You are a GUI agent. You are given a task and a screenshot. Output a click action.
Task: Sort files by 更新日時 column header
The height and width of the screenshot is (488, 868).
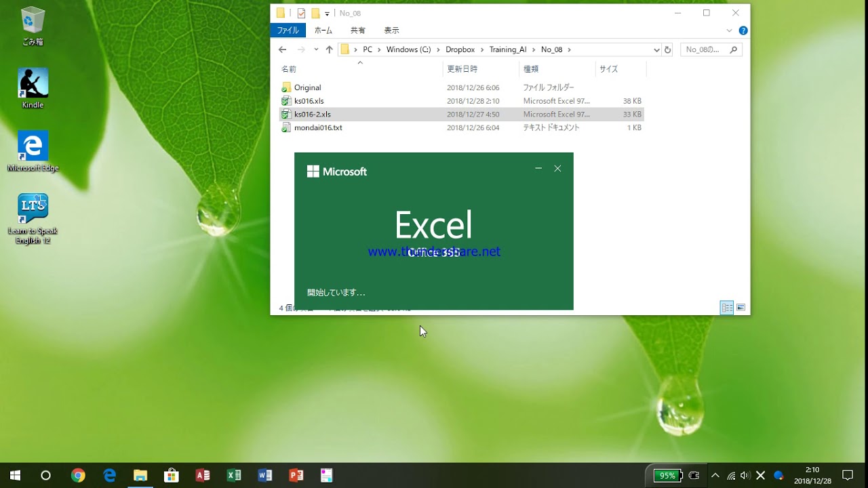click(462, 69)
